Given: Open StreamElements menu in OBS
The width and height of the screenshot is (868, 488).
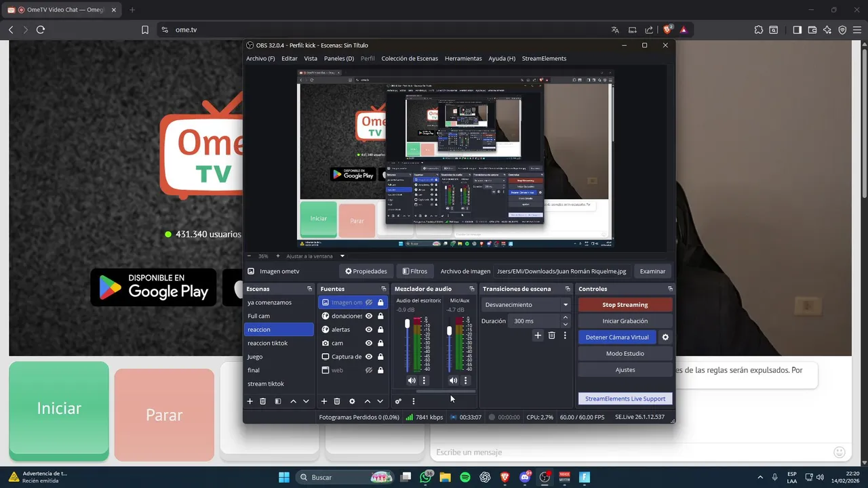Looking at the screenshot, I should click(x=544, y=58).
